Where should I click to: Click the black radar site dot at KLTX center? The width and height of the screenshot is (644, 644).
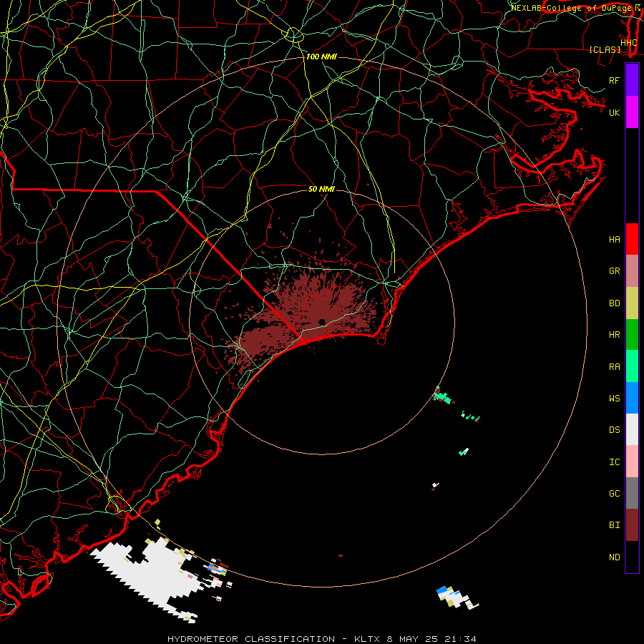point(322,322)
